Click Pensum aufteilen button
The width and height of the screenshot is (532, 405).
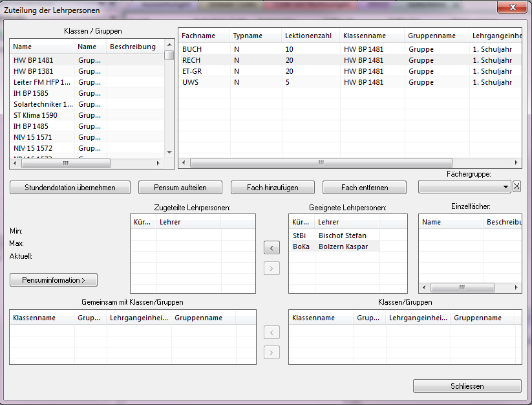(x=180, y=188)
